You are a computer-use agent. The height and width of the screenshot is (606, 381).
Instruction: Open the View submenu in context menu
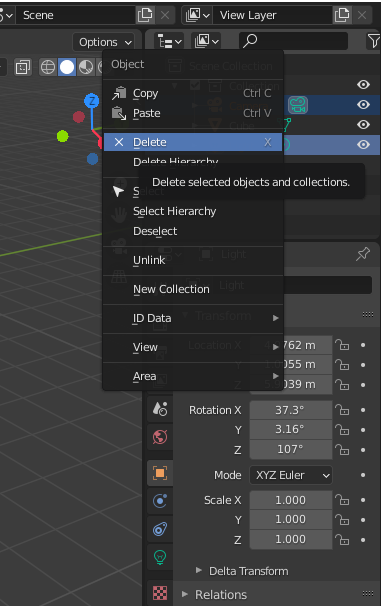193,347
